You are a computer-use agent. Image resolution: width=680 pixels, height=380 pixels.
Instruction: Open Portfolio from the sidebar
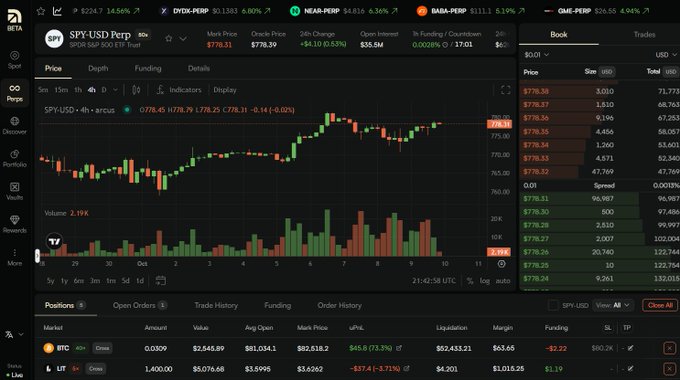point(14,158)
